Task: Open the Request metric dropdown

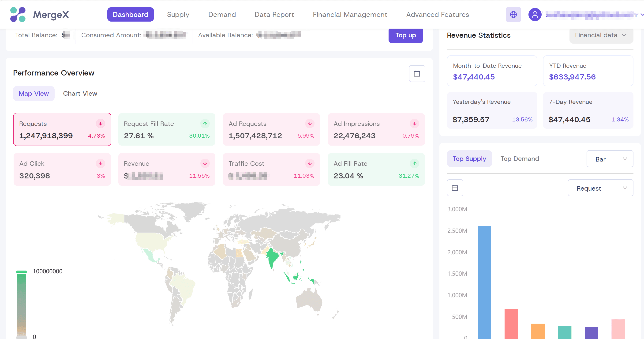Action: (600, 188)
